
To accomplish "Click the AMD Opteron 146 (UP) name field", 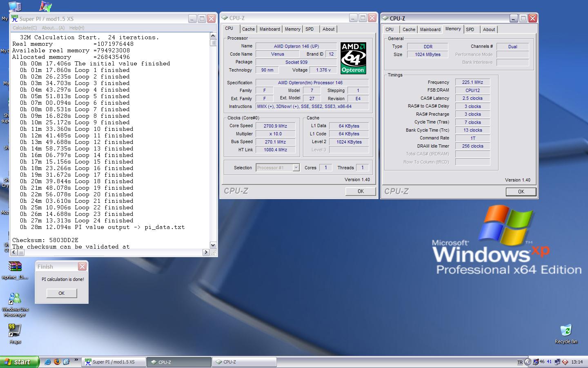I will tap(296, 46).
